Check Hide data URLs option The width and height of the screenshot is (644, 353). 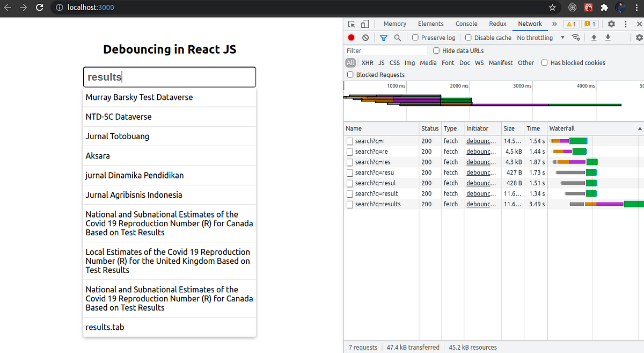click(436, 51)
